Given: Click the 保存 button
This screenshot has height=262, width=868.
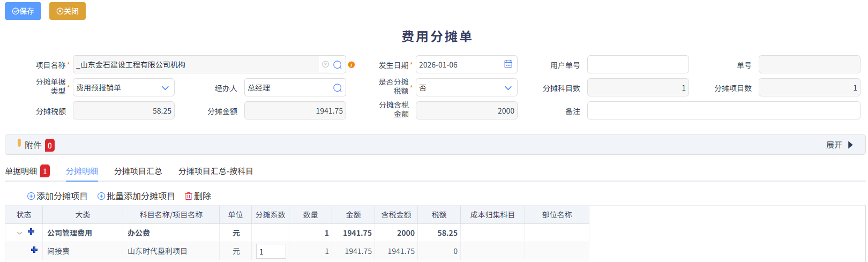Looking at the screenshot, I should (23, 11).
